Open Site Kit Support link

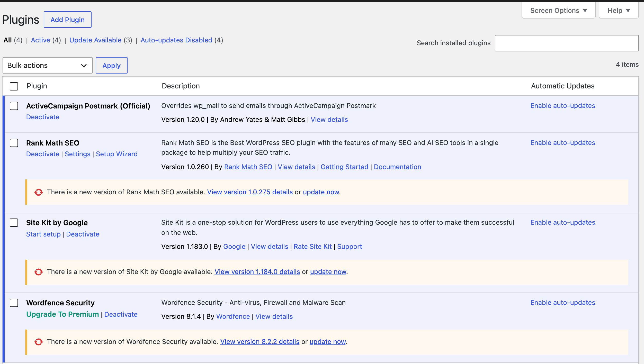click(350, 247)
